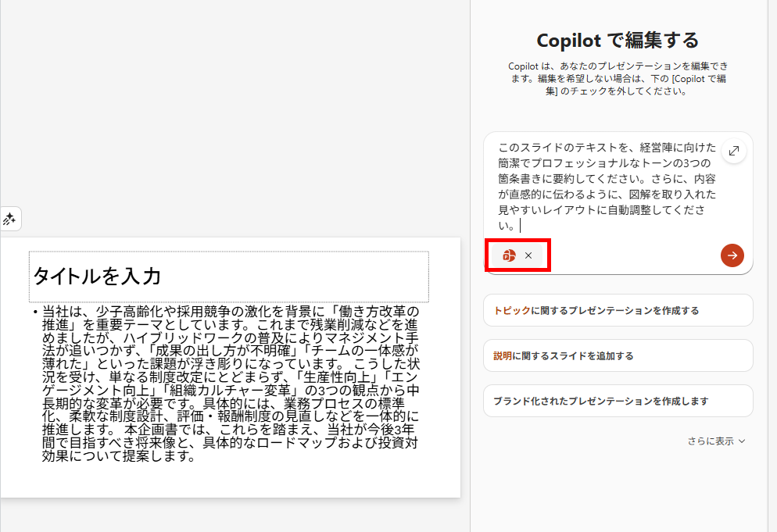Click the Copilot sparkle pen icon beside slide
Screen dimensions: 777x532
(x=9, y=219)
